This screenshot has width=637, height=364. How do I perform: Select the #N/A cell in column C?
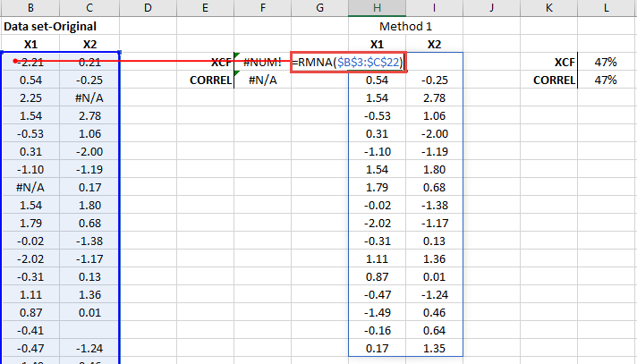click(89, 97)
